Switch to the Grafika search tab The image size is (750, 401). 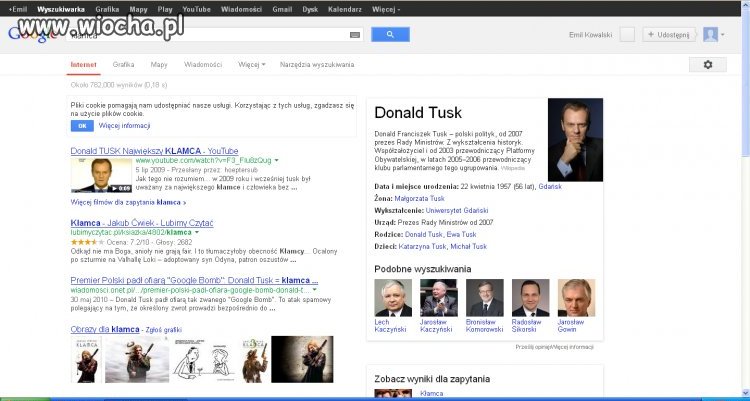coord(123,65)
